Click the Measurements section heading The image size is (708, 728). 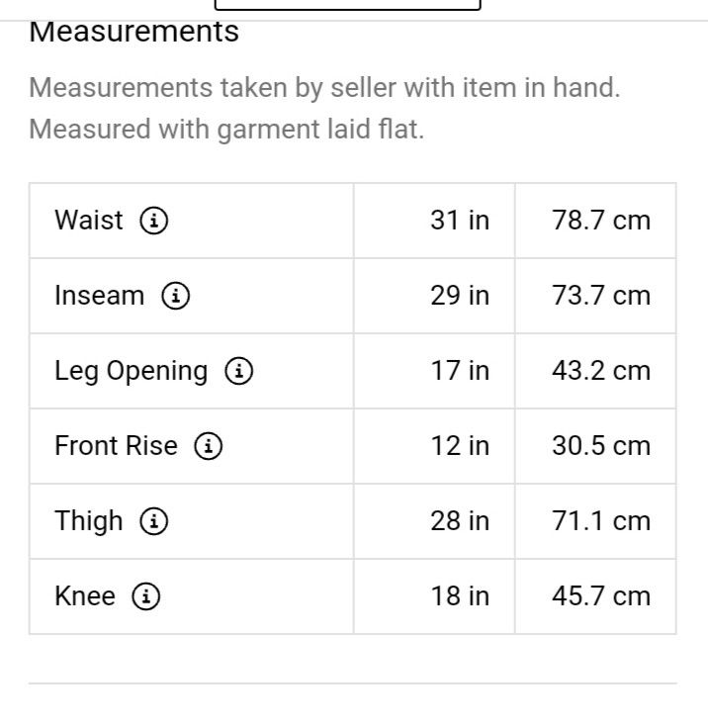133,32
